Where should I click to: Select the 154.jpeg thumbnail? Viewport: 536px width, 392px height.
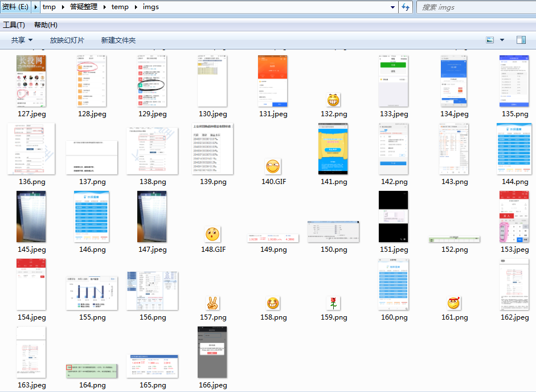tap(31, 284)
